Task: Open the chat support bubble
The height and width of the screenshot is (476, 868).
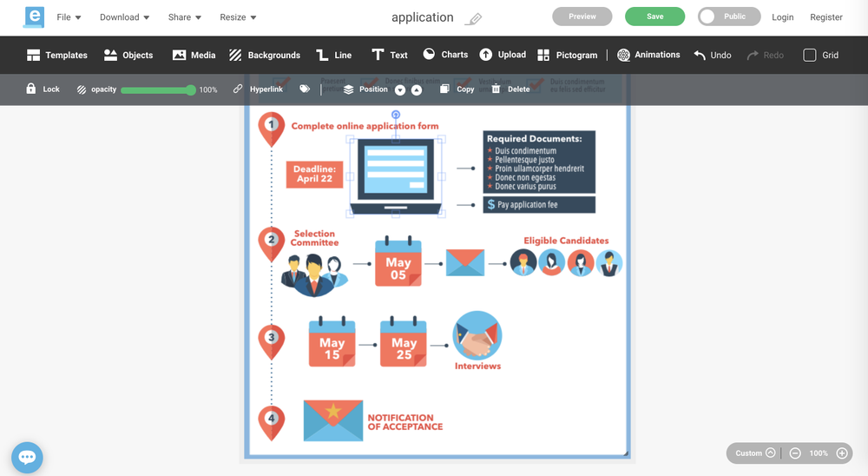Action: [x=27, y=457]
